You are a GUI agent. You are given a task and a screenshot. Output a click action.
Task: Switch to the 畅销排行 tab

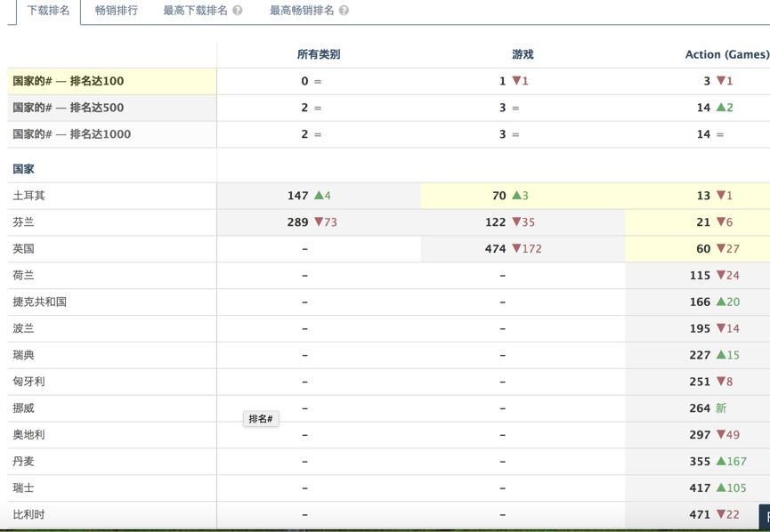coord(117,11)
